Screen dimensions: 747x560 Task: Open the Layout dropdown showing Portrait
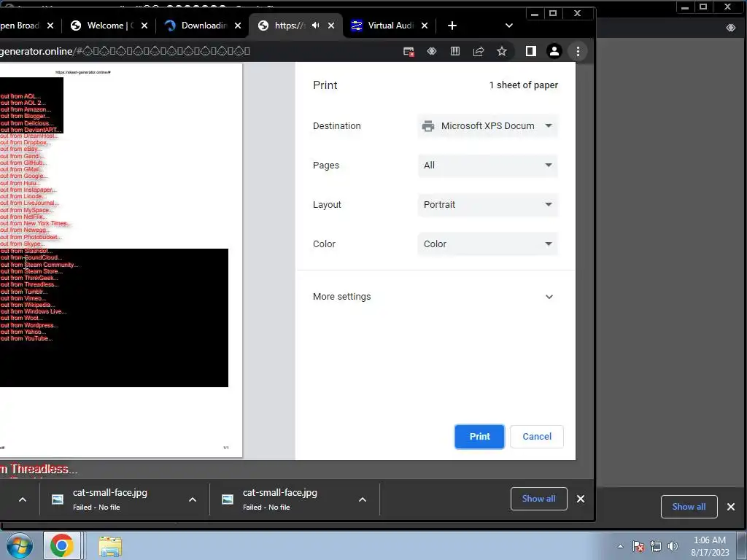[x=487, y=205]
